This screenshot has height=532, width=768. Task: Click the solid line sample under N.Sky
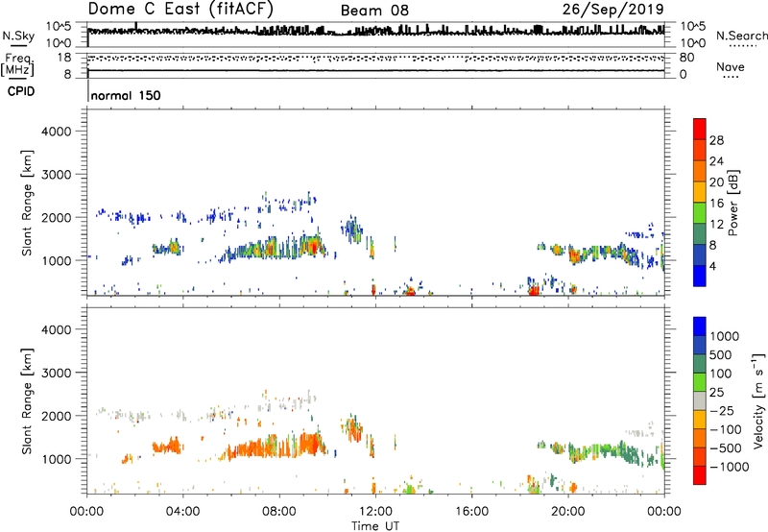[x=18, y=45]
